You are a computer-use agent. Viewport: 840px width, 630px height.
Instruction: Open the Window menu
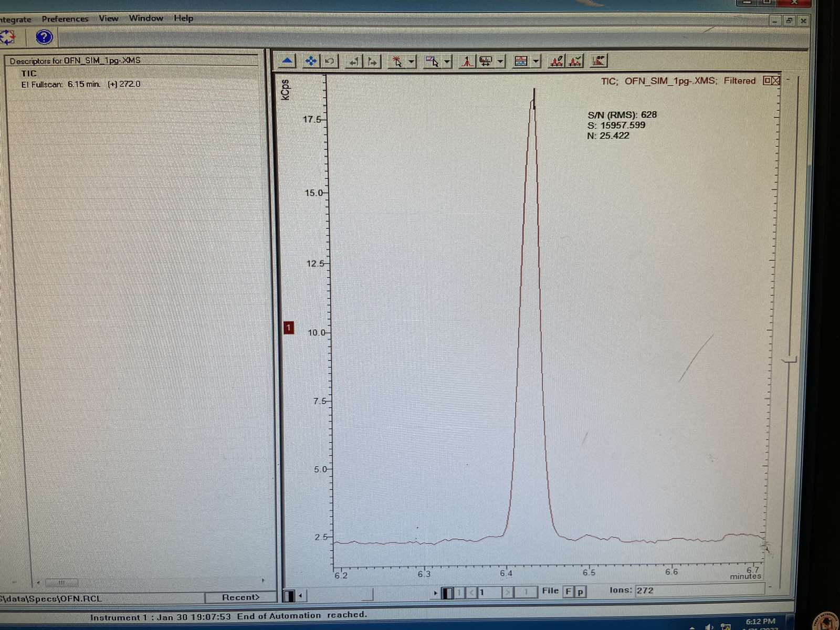tap(146, 18)
